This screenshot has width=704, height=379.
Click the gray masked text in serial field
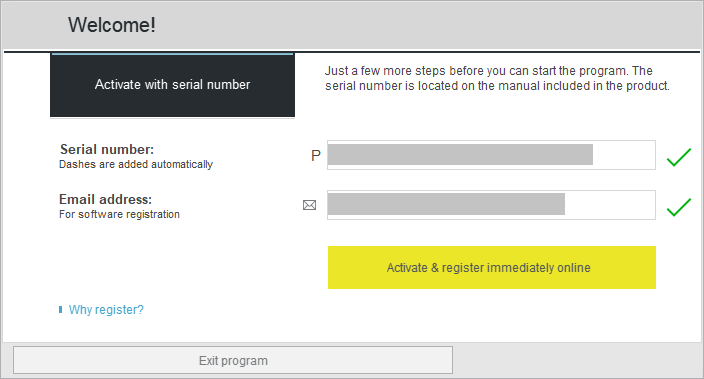pyautogui.click(x=460, y=154)
